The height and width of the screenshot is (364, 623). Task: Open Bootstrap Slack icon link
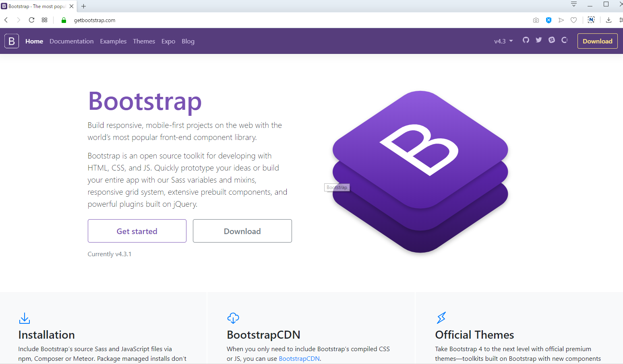(552, 40)
